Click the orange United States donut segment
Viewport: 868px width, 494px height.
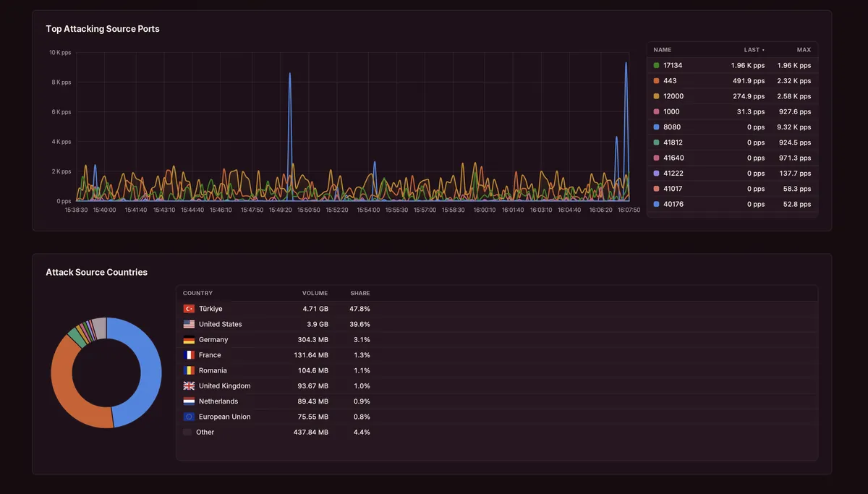point(64,387)
